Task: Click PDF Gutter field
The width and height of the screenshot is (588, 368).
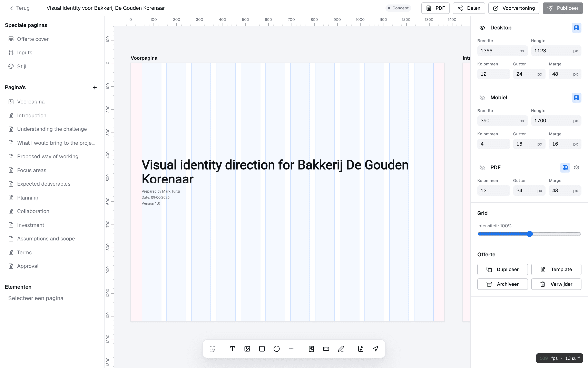Action: [529, 191]
